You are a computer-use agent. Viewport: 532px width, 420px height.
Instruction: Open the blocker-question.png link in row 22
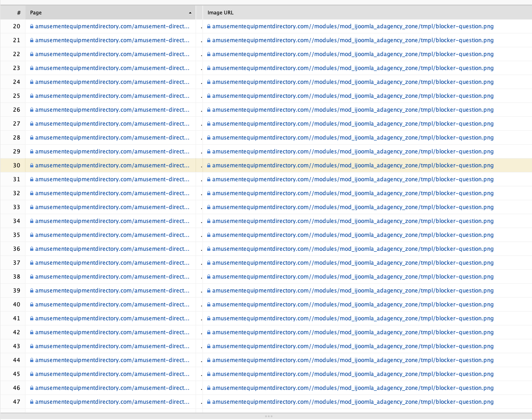[353, 54]
